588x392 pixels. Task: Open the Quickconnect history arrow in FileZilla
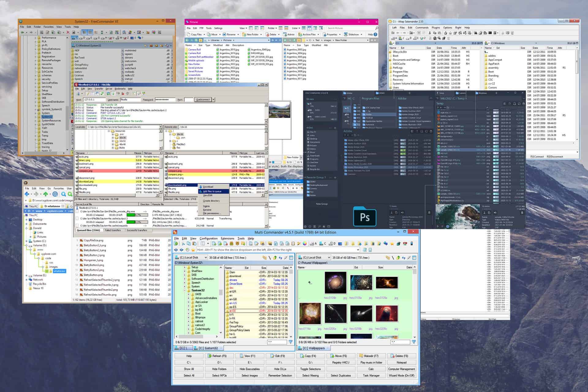[x=213, y=100]
